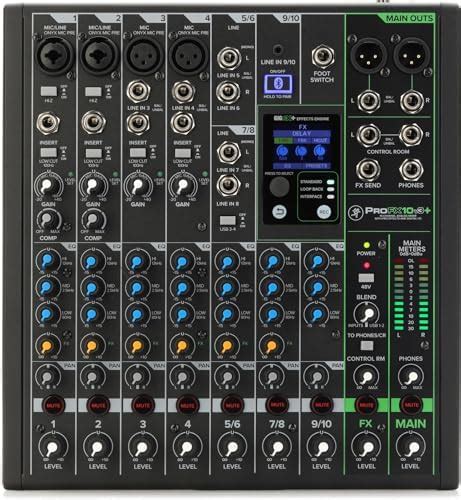Click the FX Send output jack
Image resolution: width=461 pixels, height=500 pixels.
368,170
